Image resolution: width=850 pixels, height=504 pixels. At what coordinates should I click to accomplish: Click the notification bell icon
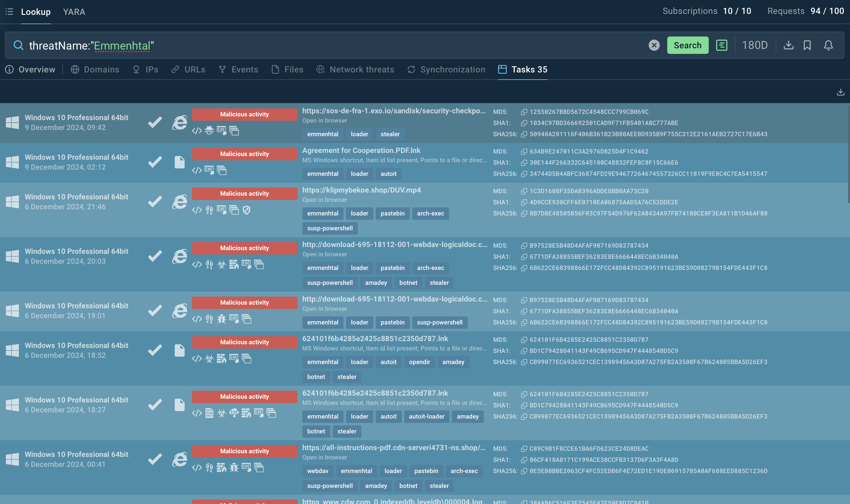pyautogui.click(x=828, y=45)
